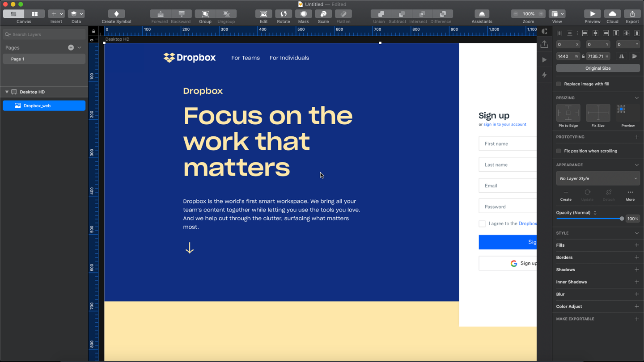
Task: Open the Opacity (Normal) blend mode selector
Action: tap(576, 213)
